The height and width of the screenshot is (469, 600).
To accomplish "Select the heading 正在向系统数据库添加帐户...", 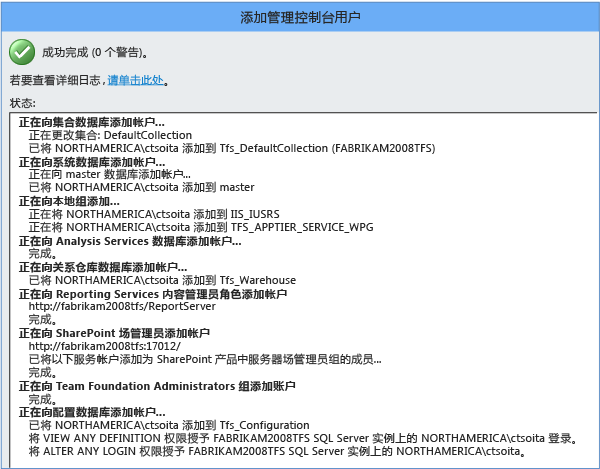I will pyautogui.click(x=92, y=162).
